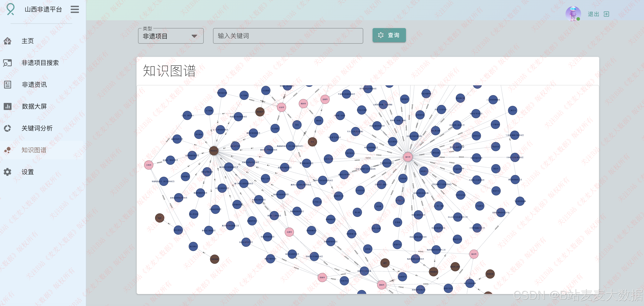Open the 知识图谱 menu item
Screen dimensions: 644x306
tap(34, 150)
